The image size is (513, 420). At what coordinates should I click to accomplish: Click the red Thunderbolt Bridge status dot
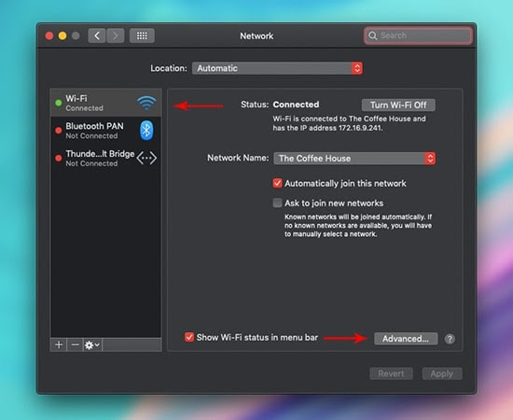(x=59, y=158)
